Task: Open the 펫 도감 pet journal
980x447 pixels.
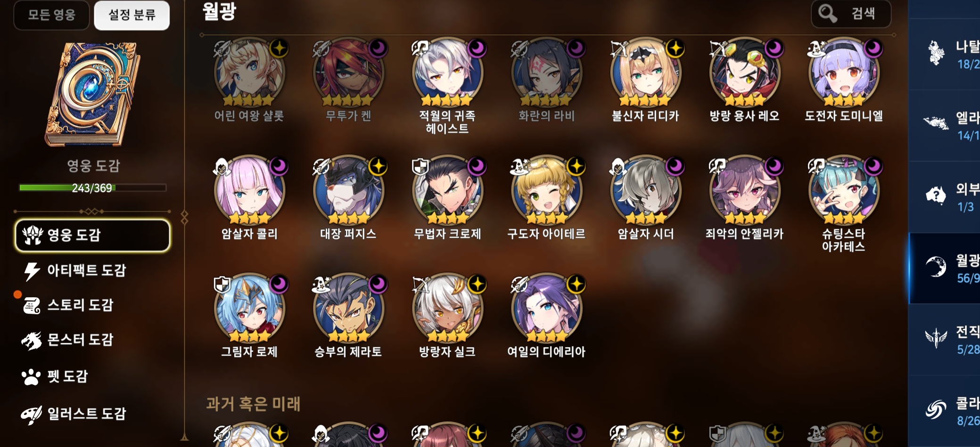Action: [x=55, y=376]
